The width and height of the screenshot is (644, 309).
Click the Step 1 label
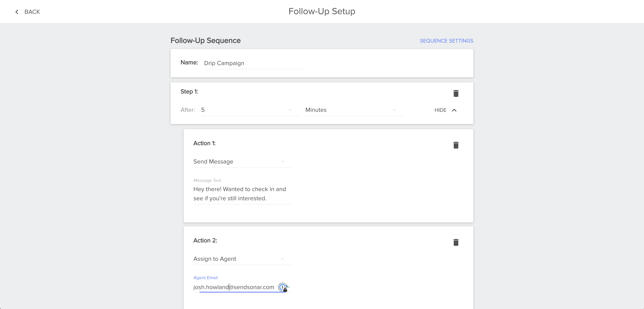point(189,92)
